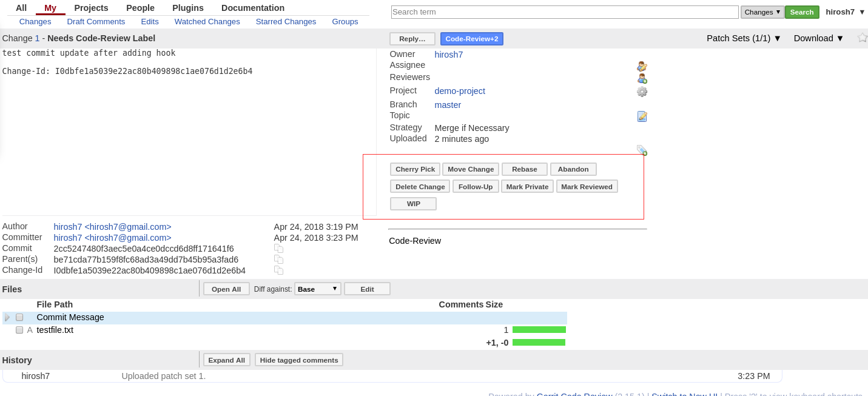Open testfile.txt in the file list
868x396 pixels.
[x=55, y=330]
